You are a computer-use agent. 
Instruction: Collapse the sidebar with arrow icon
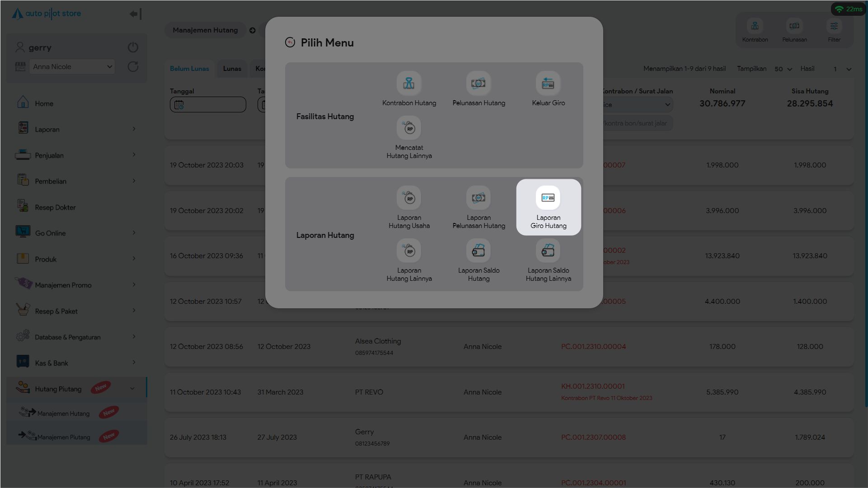coord(136,14)
